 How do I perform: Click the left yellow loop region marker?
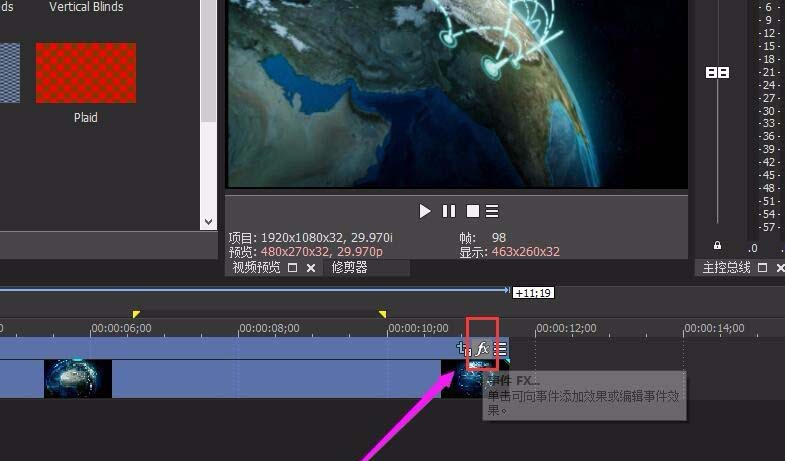pos(136,314)
